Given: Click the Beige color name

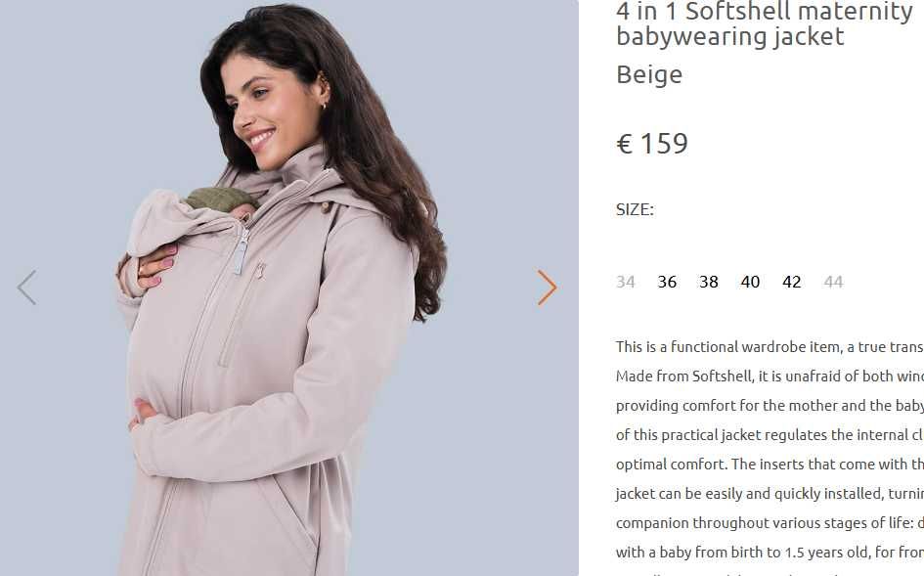Looking at the screenshot, I should click(x=649, y=75).
